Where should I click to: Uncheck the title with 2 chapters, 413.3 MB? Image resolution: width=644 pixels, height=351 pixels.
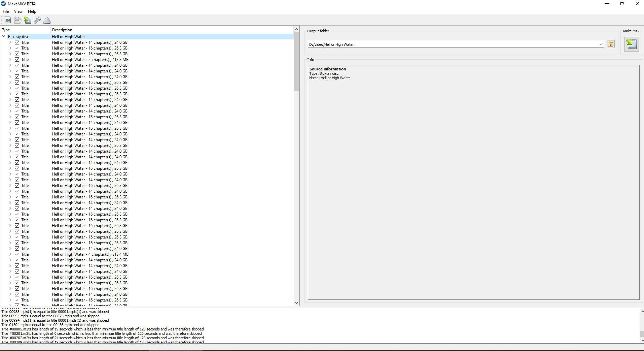(17, 60)
